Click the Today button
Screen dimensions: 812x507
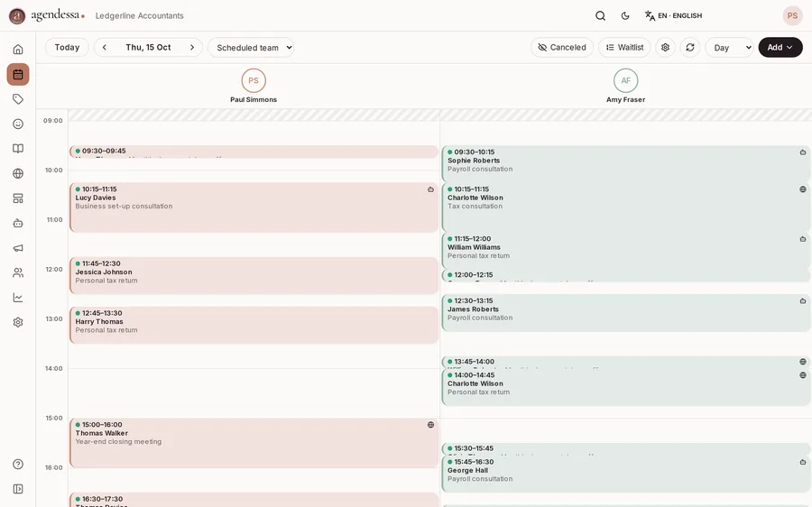(x=67, y=47)
